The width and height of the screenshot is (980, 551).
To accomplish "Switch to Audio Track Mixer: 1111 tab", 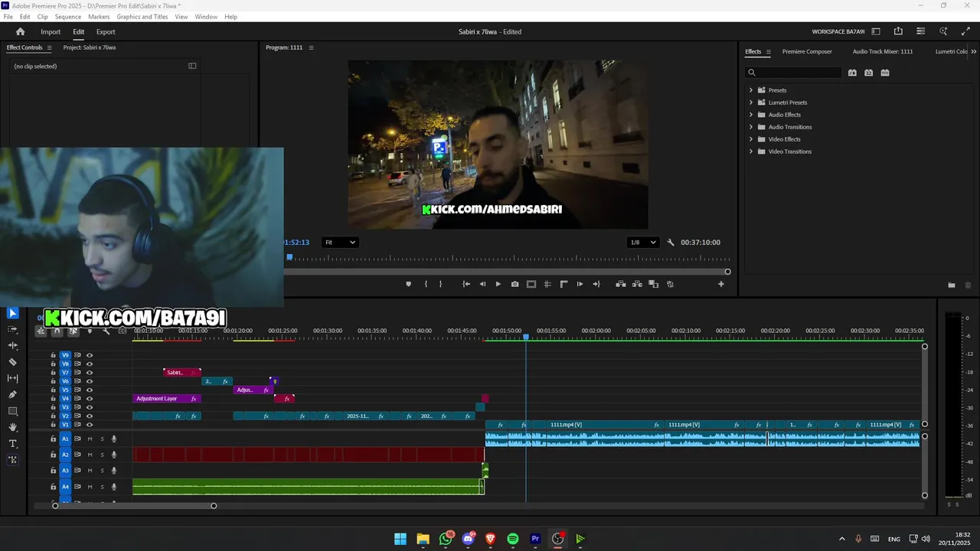I will point(883,51).
